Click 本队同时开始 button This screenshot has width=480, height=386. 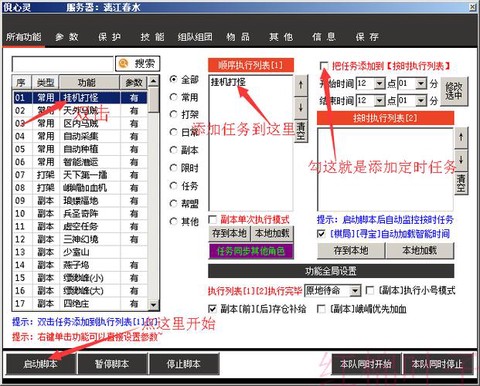point(366,364)
